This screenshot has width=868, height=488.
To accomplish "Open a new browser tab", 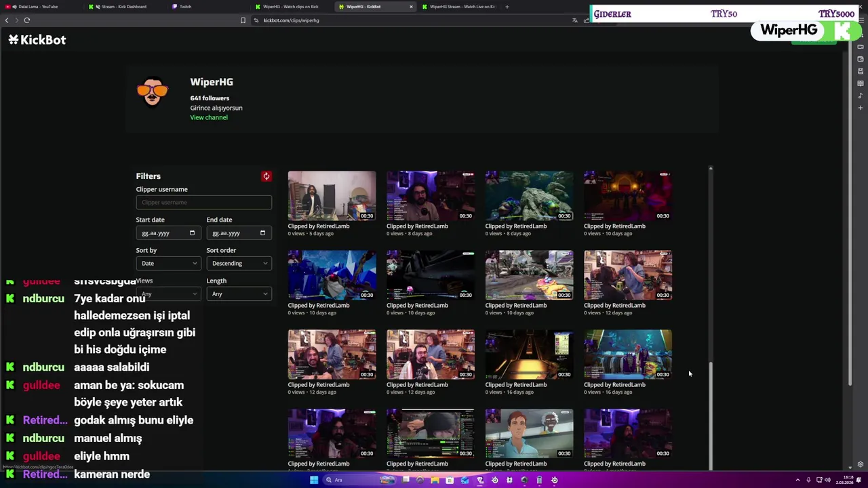I will [507, 7].
